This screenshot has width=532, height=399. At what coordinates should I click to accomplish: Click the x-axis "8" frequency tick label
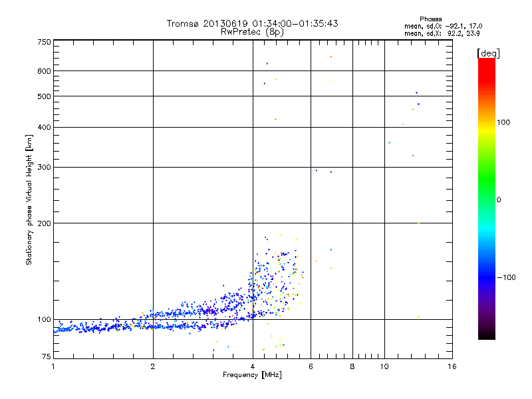pos(352,366)
